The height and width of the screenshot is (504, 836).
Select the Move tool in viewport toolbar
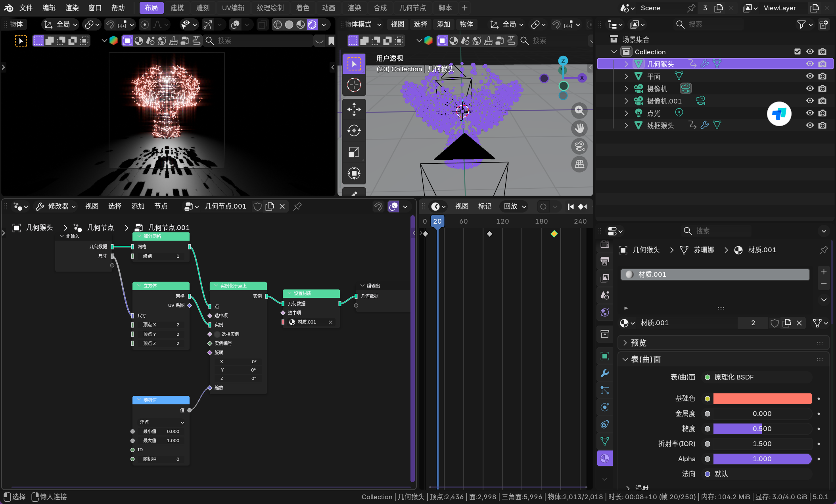pos(354,109)
